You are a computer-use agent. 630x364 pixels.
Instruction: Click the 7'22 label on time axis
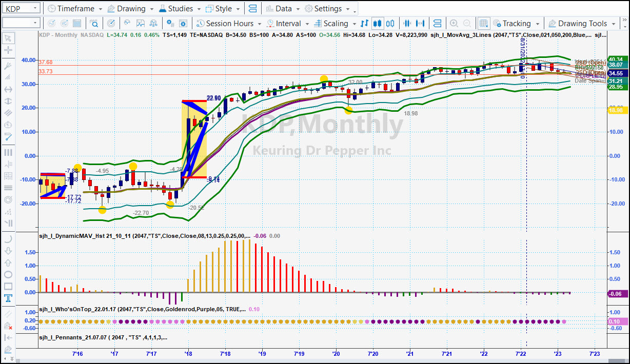coord(520,353)
